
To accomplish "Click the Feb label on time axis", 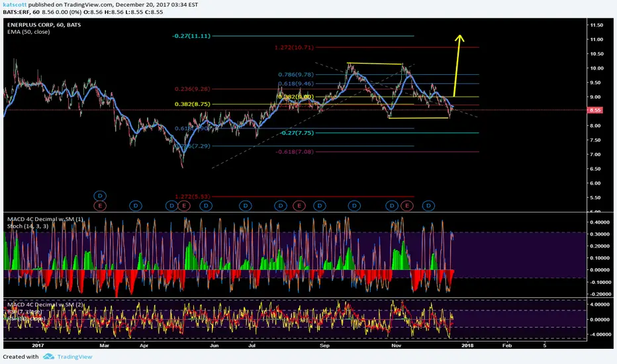I will tap(507, 345).
